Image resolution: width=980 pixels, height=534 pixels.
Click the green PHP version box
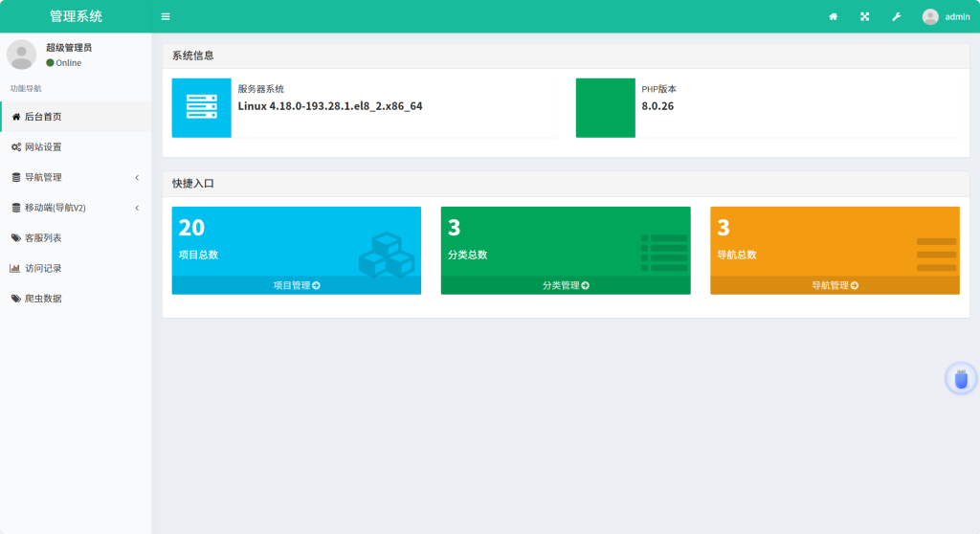(x=605, y=107)
